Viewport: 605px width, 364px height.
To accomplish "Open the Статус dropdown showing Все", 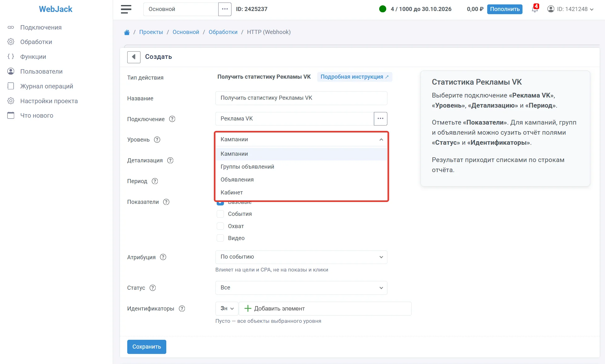I will 301,288.
